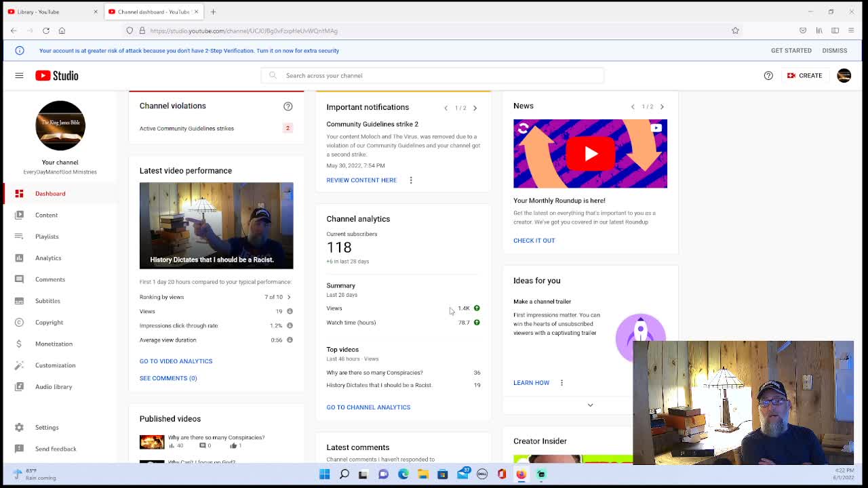Select Analytics in the sidebar
The height and width of the screenshot is (488, 868).
pos(48,258)
